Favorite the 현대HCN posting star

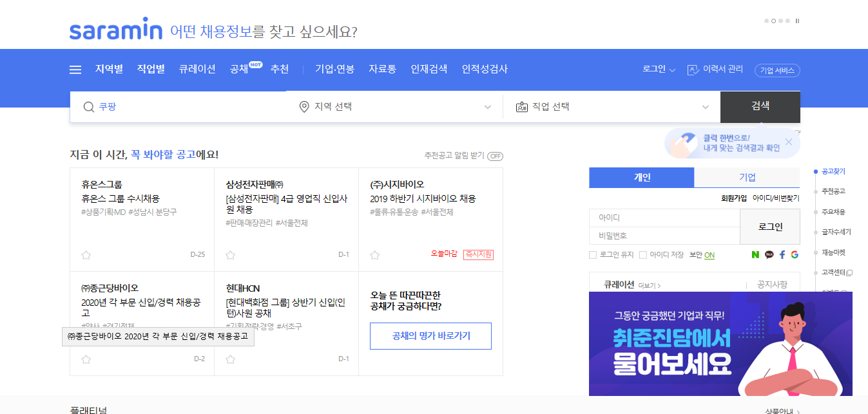pyautogui.click(x=230, y=359)
